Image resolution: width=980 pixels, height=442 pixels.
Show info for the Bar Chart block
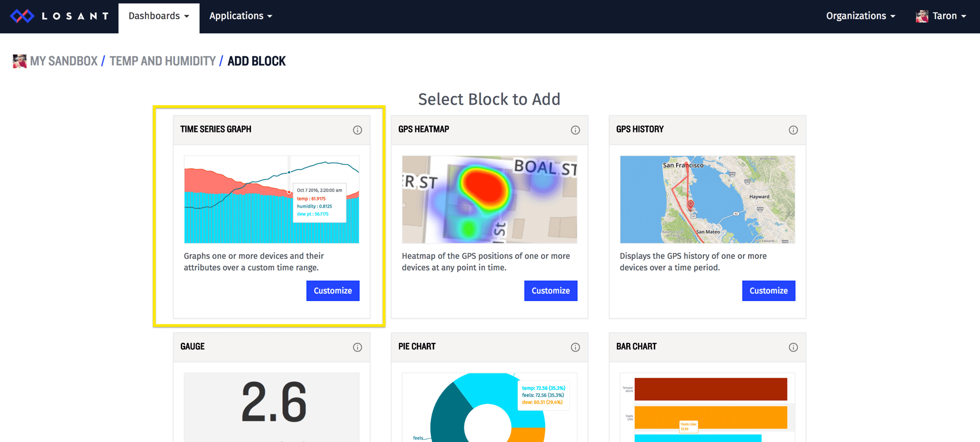coord(793,347)
